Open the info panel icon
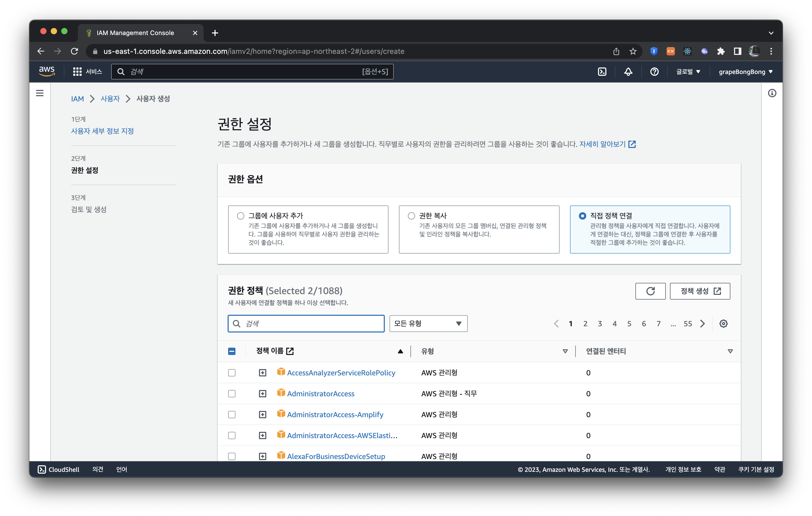This screenshot has width=812, height=516. (772, 93)
